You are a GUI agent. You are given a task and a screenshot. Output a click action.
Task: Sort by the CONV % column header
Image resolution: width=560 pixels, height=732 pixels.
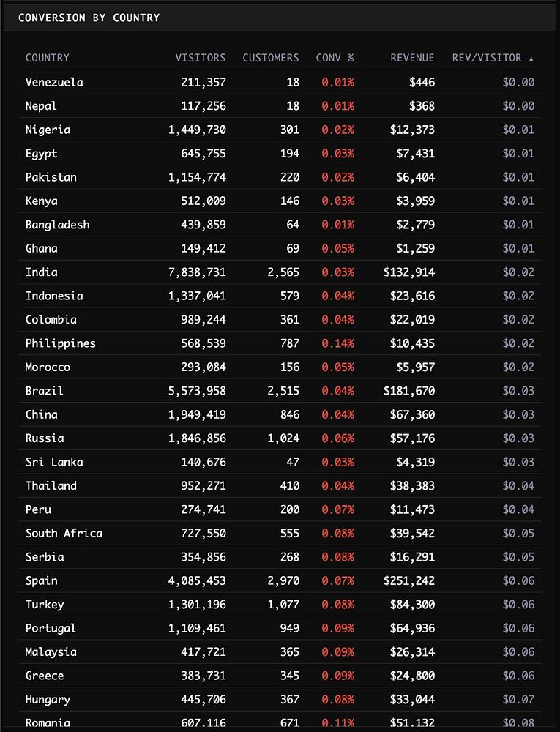pos(335,58)
